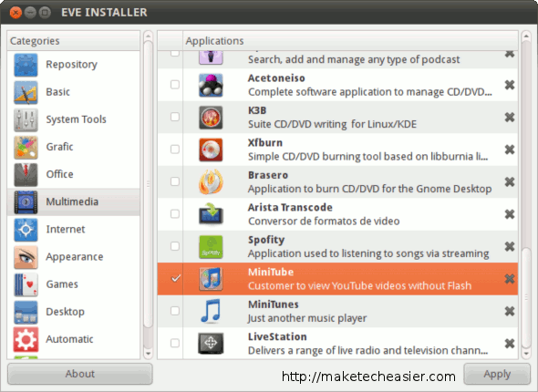
Task: Enable the Spofity checkbox
Action: (175, 246)
